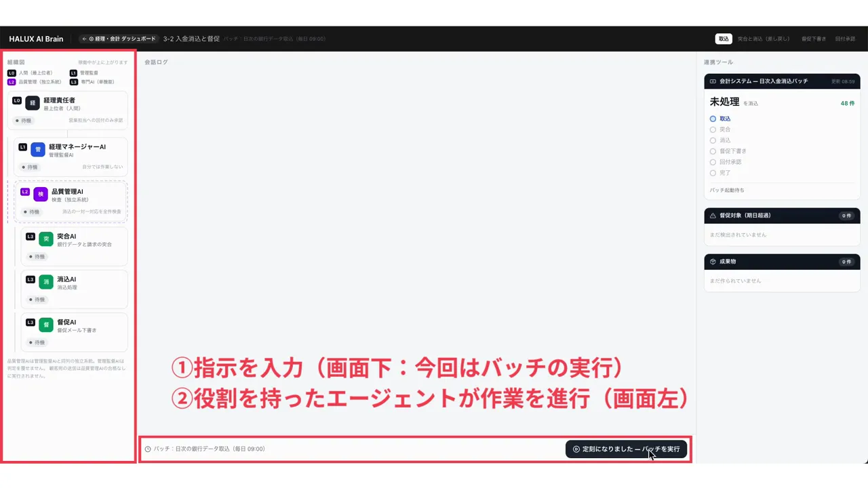Select the 督促下書き step radio
868x488 pixels.
coord(713,151)
